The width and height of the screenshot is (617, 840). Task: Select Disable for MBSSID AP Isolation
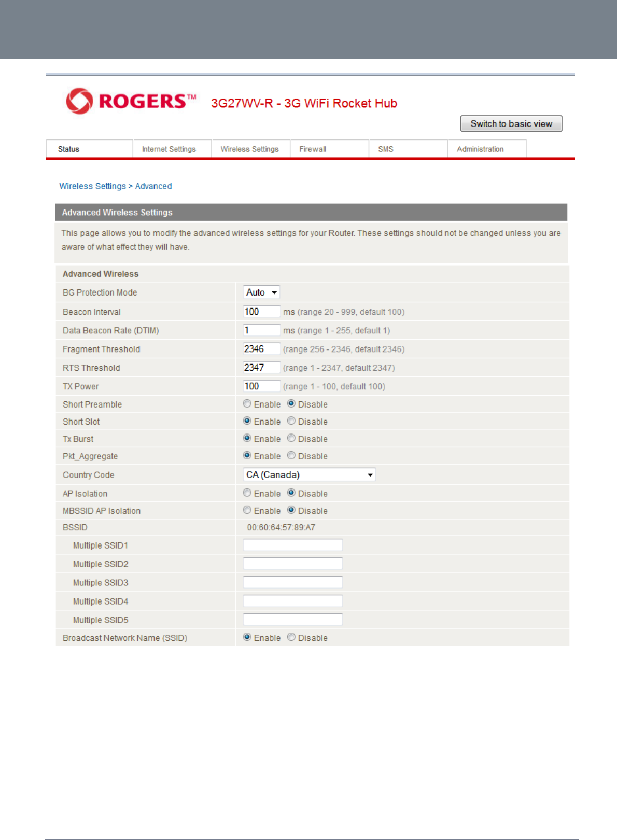click(x=291, y=510)
